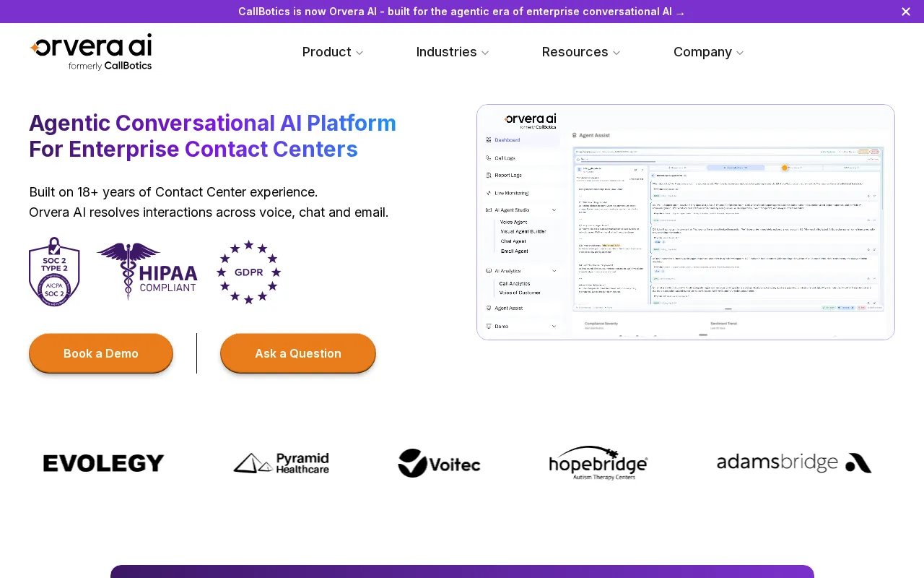Expand the Demo section chevron in preview

click(554, 327)
